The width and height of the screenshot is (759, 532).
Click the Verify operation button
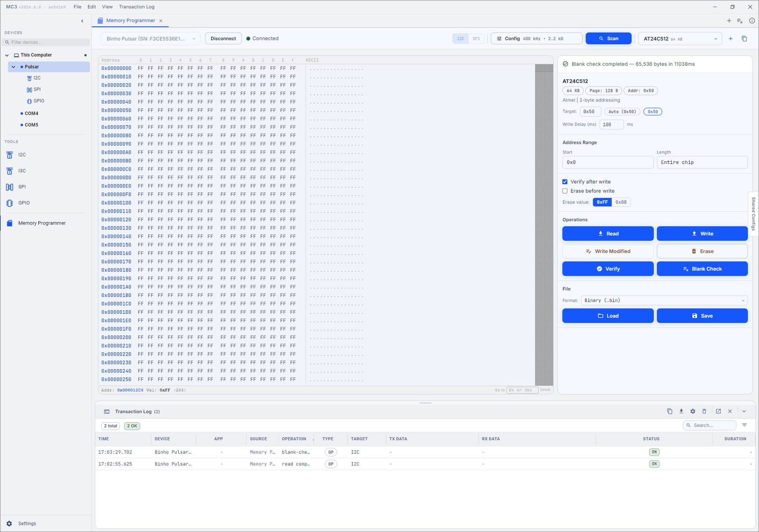(x=608, y=269)
